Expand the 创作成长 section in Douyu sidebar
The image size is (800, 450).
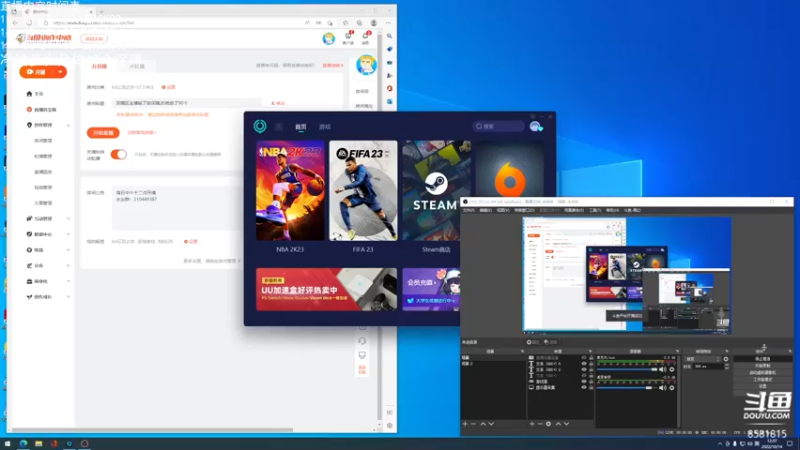68,297
